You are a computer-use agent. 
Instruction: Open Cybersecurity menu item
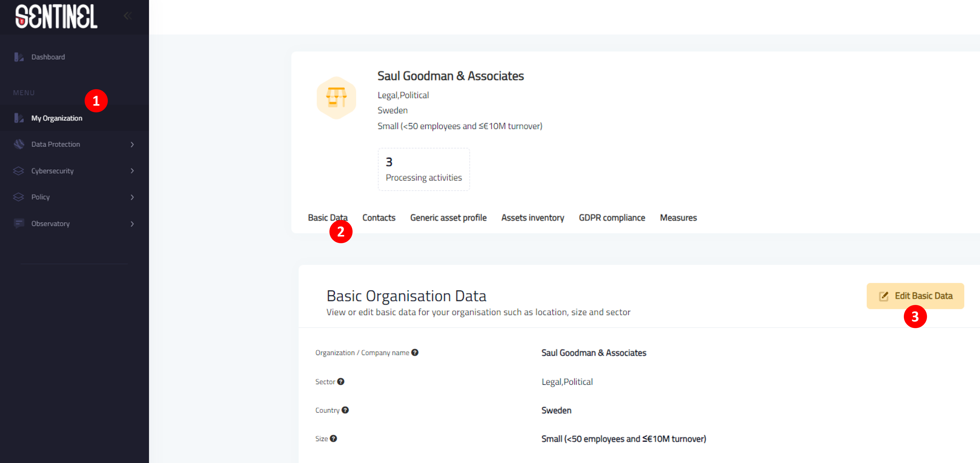pyautogui.click(x=74, y=171)
